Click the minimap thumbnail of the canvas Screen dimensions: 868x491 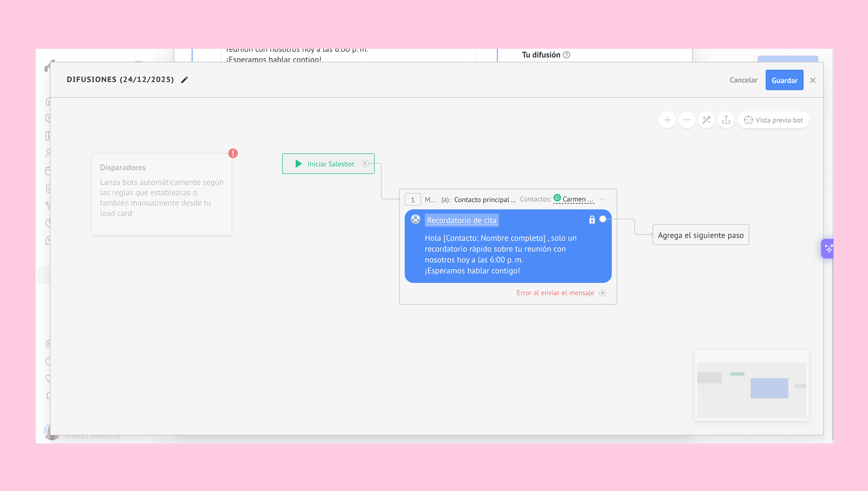click(x=752, y=385)
